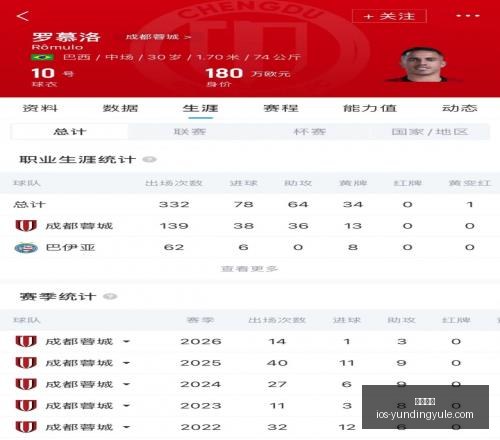Tap the back arrow icon
This screenshot has height=440, width=500.
[x=23, y=16]
